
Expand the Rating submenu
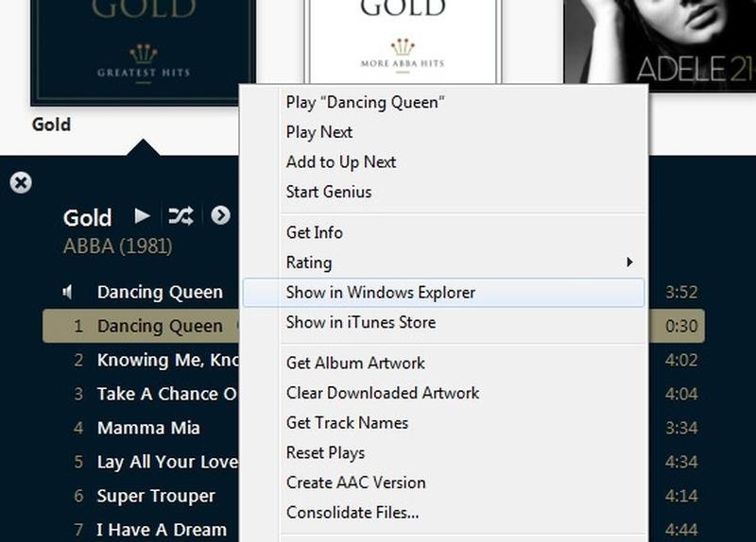click(x=443, y=263)
